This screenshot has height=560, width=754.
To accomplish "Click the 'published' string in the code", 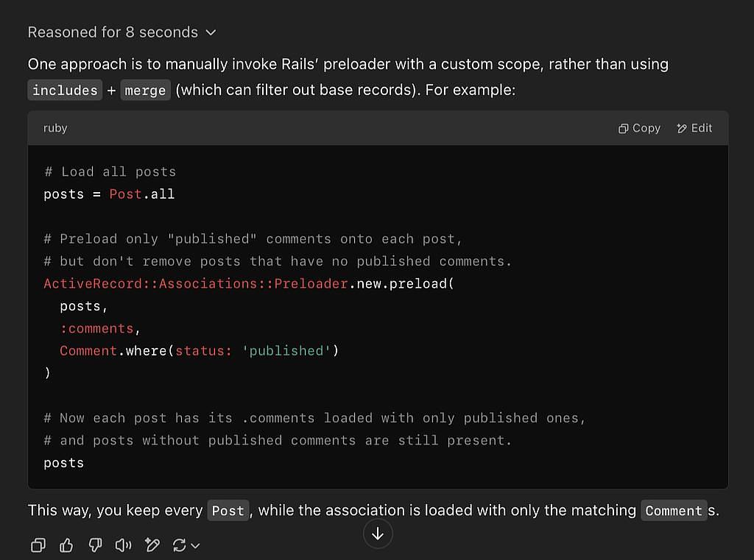I will (287, 351).
